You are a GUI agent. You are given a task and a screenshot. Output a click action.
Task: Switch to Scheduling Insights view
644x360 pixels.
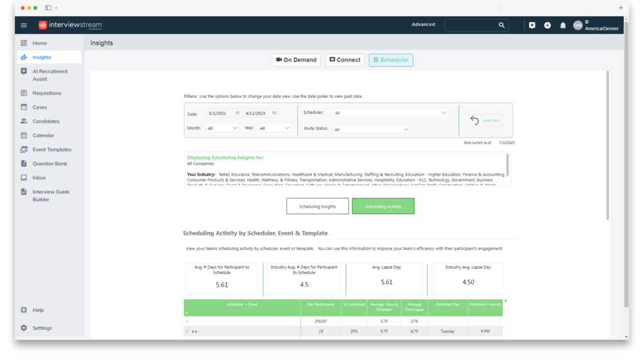pyautogui.click(x=318, y=206)
